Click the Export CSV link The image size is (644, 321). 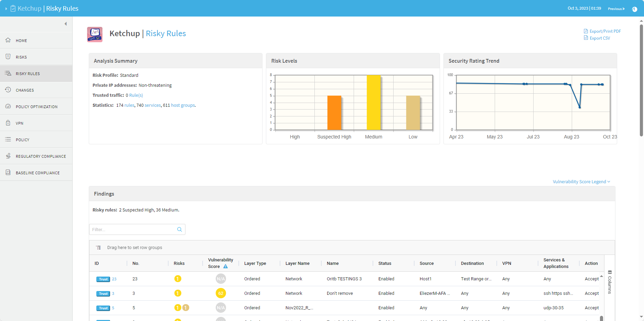[x=600, y=38]
